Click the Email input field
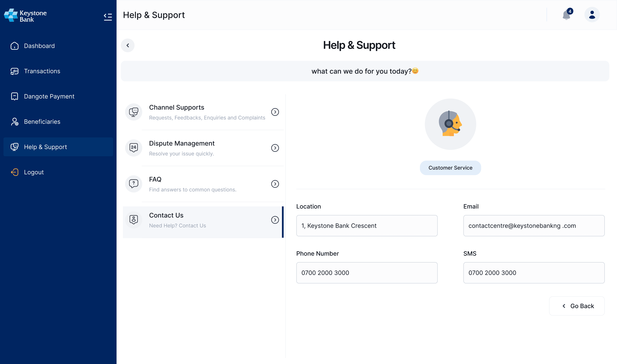Image resolution: width=617 pixels, height=364 pixels. (534, 226)
